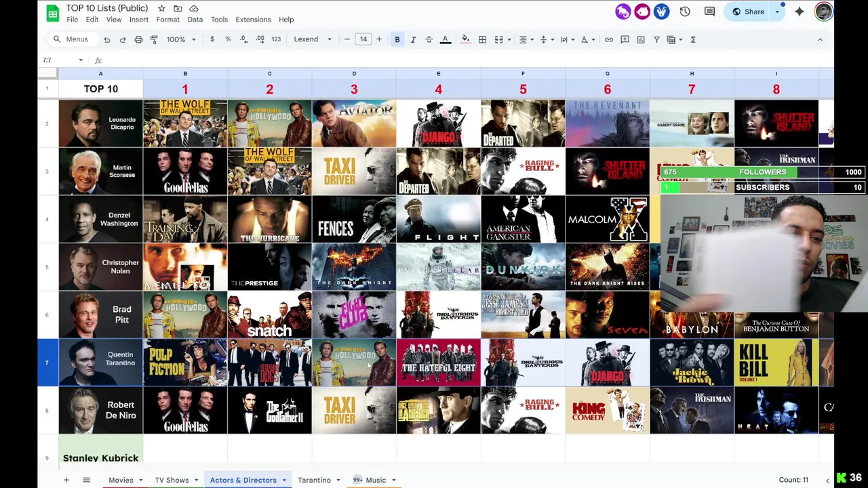
Task: Toggle italic formatting
Action: click(x=413, y=39)
